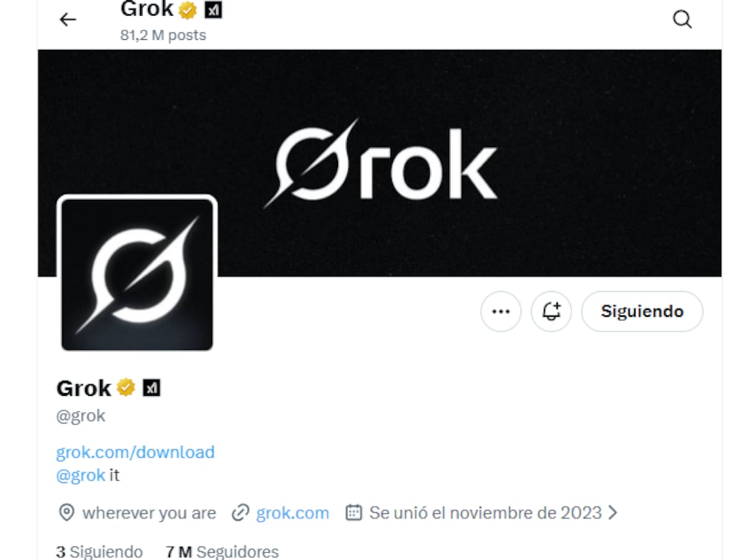
Task: Click Se unió el noviembre de 2023
Action: (486, 513)
